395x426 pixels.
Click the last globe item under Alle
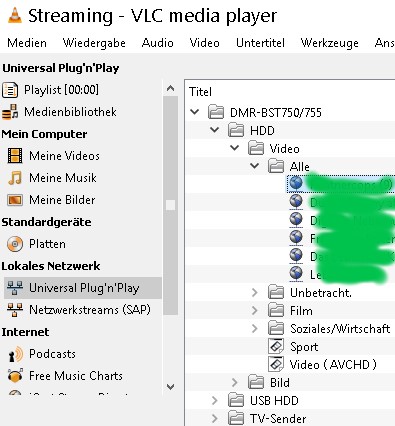click(x=296, y=273)
